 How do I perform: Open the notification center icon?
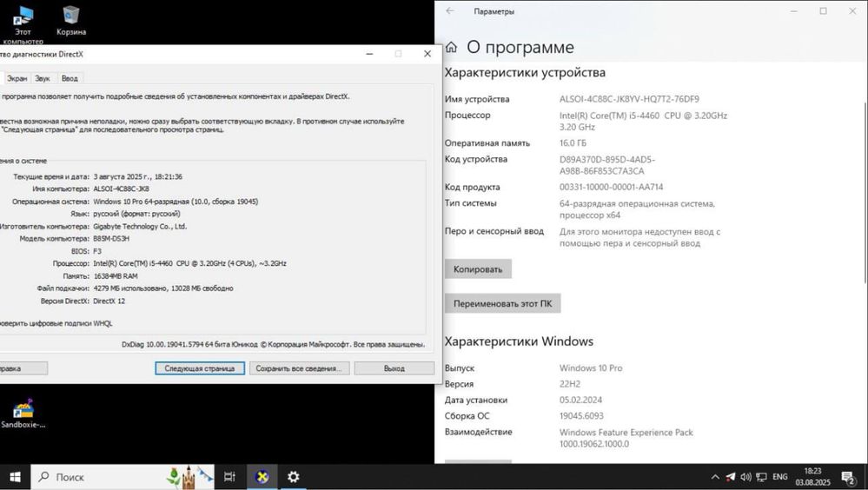coord(849,477)
